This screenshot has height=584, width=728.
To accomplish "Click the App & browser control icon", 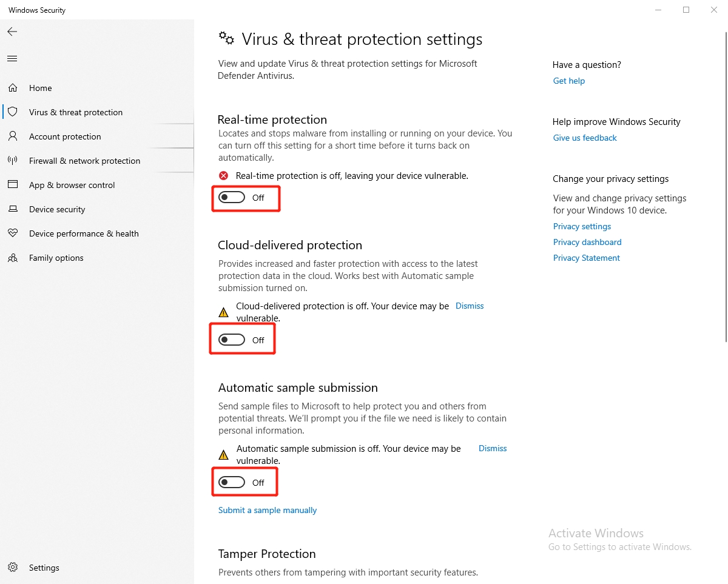I will pos(13,185).
